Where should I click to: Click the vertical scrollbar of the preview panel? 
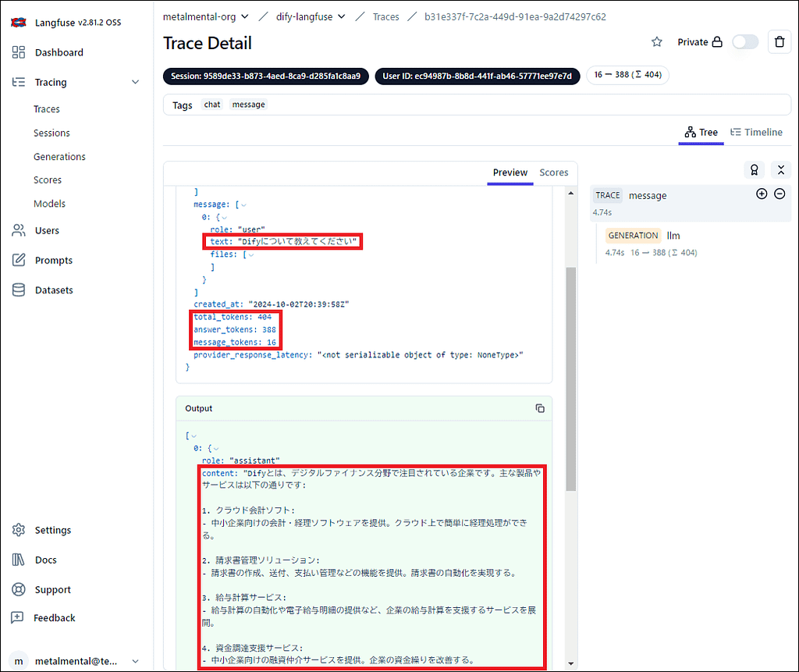point(570,375)
